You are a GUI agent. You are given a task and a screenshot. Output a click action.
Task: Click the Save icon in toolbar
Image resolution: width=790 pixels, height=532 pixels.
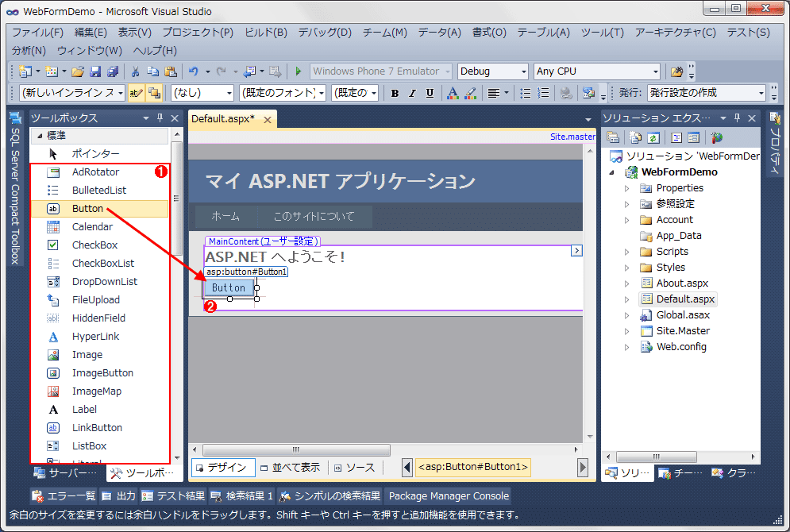point(95,71)
